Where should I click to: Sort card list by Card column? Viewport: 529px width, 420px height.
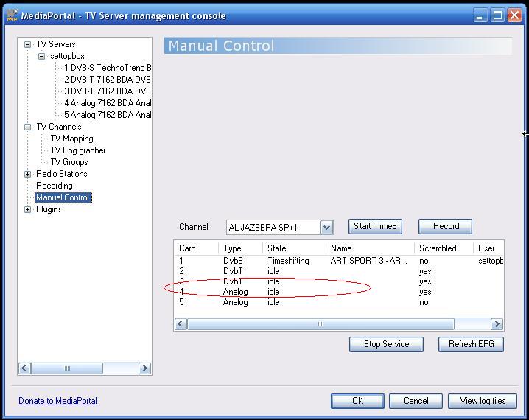pyautogui.click(x=197, y=248)
